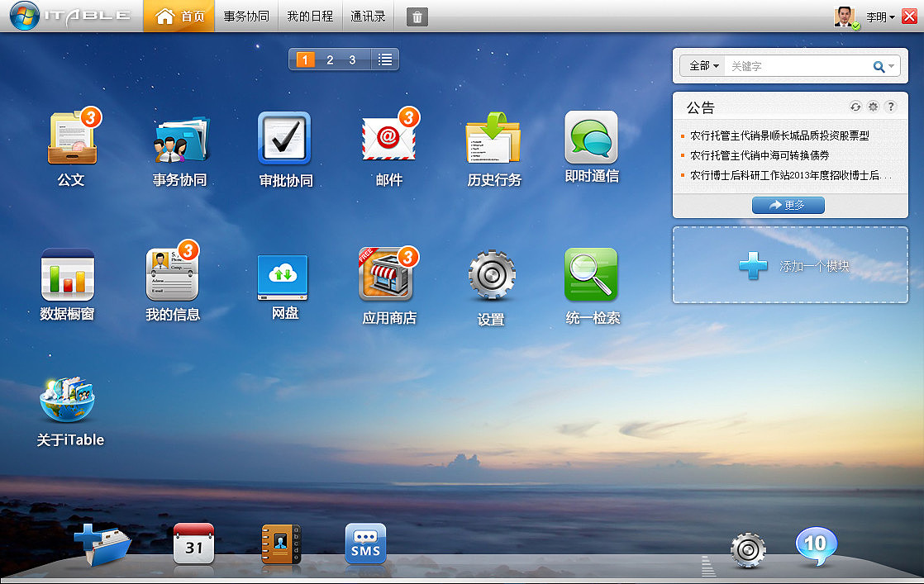
Task: Open the 公文 documents app
Action: [x=72, y=139]
